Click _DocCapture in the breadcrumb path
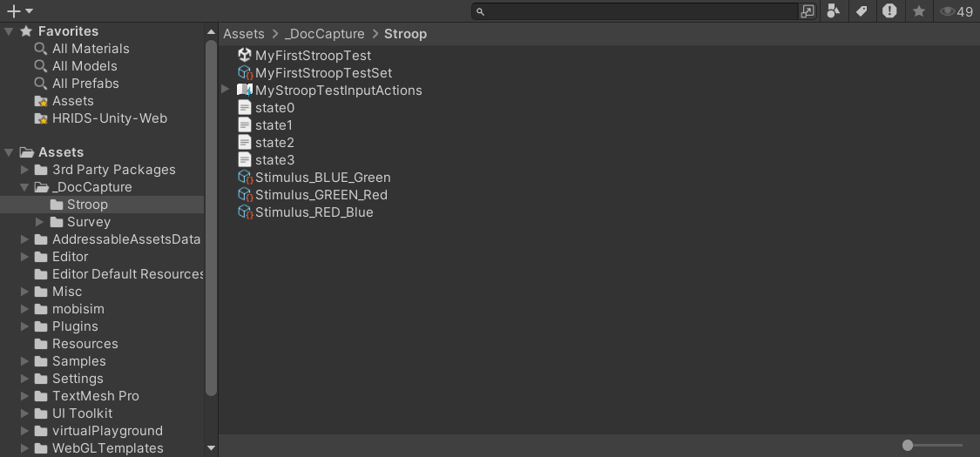The height and width of the screenshot is (457, 980). pyautogui.click(x=324, y=34)
